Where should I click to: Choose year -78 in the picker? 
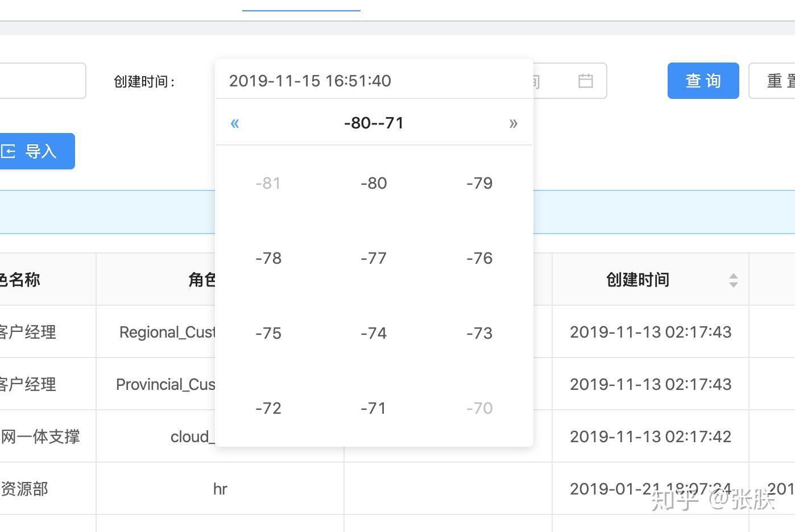coord(268,258)
